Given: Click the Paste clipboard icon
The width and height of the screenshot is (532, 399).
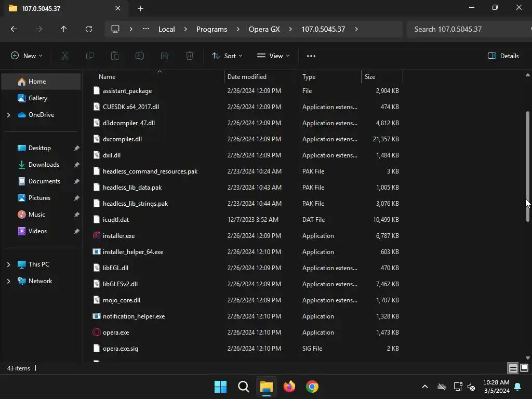Looking at the screenshot, I should coord(115,56).
